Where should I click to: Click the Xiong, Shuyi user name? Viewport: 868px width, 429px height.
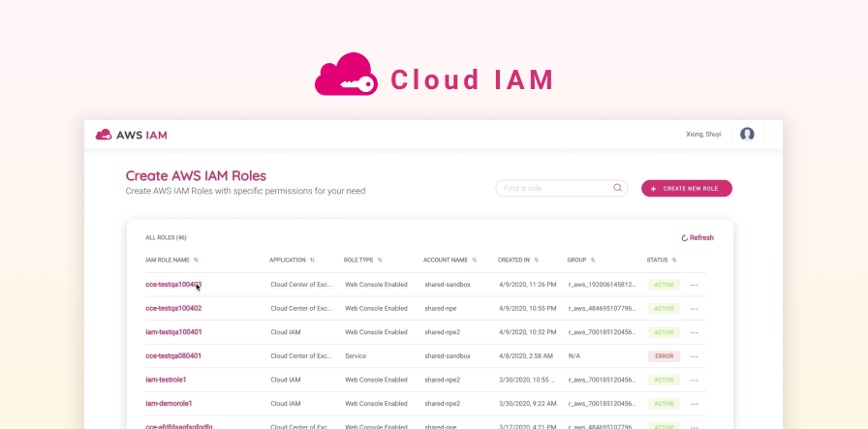[x=703, y=134]
